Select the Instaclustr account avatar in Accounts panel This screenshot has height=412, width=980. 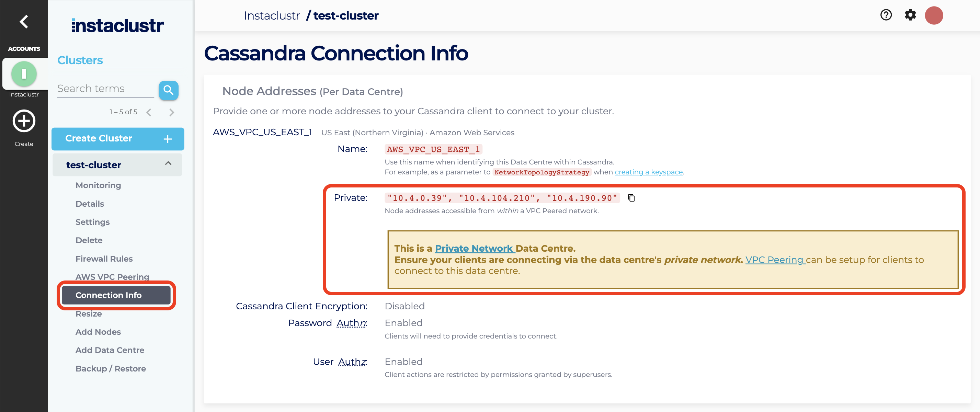click(24, 74)
